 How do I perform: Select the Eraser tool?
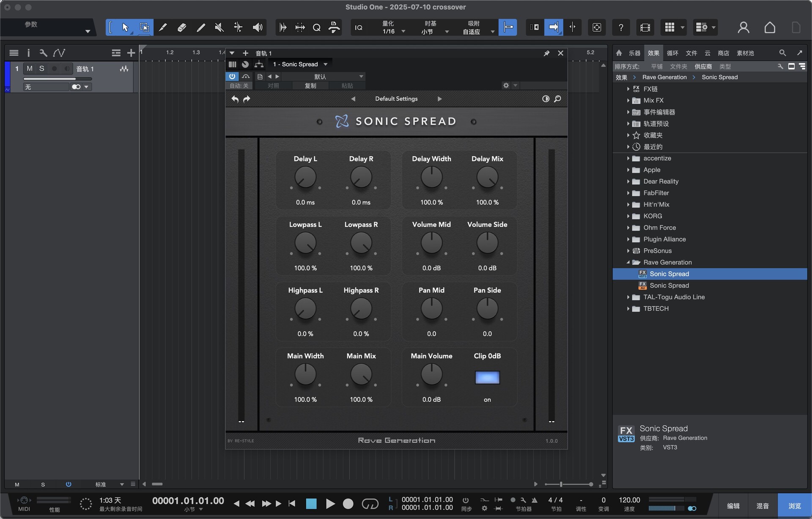click(182, 27)
